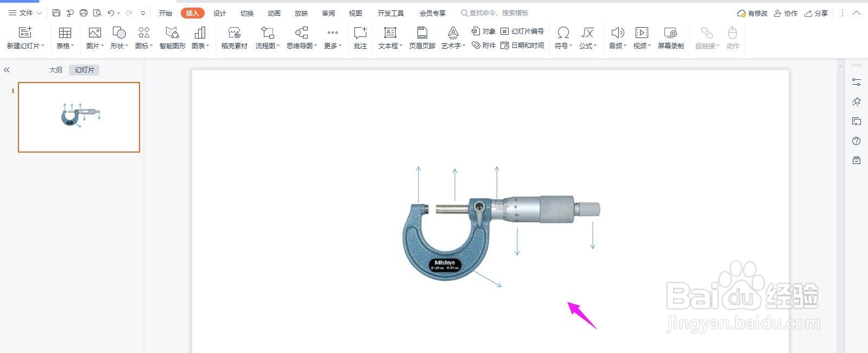This screenshot has width=868, height=353.
Task: Click the star animation icon in right sidebar
Action: tap(857, 102)
